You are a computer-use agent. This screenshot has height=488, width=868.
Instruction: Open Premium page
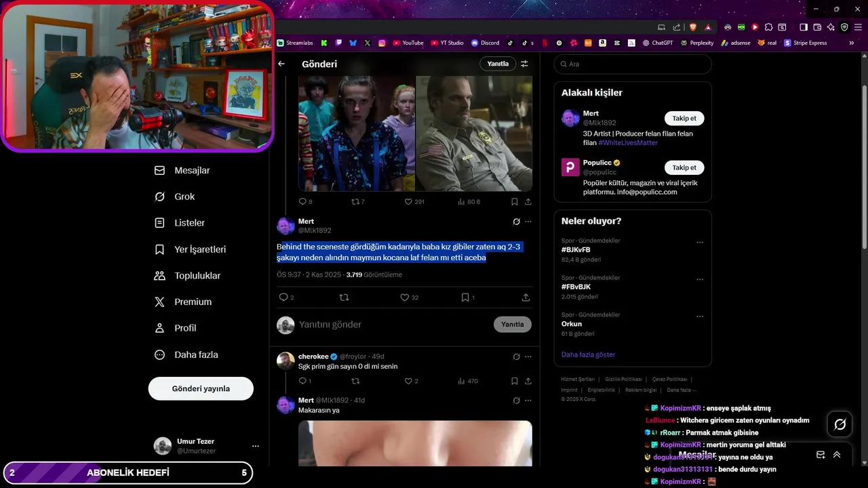(184, 302)
